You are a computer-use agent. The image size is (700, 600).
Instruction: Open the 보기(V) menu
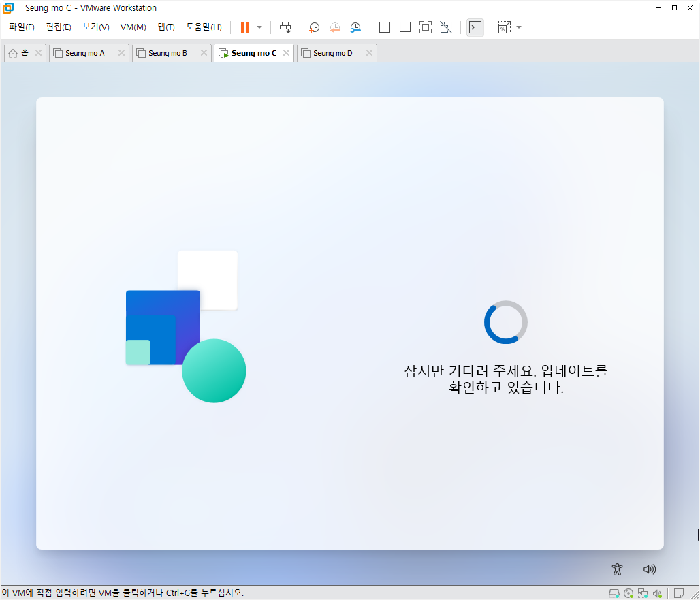click(95, 27)
